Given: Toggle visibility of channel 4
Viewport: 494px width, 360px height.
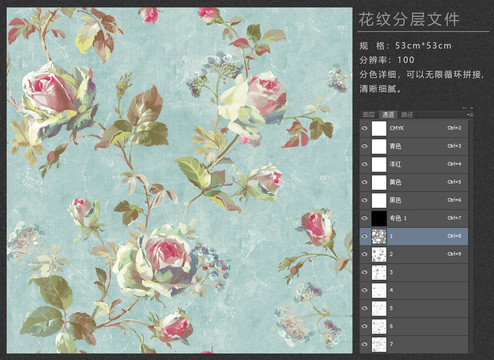Looking at the screenshot, I should click(365, 290).
